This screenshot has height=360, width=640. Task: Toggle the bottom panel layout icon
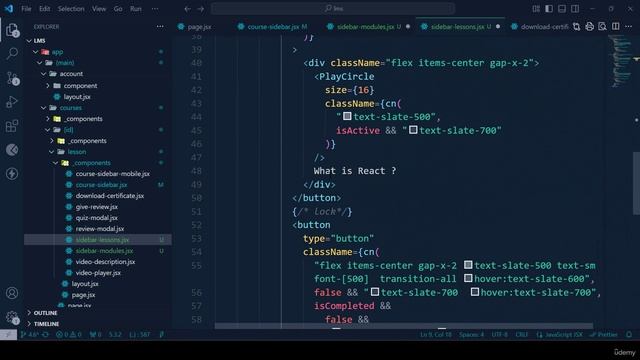pyautogui.click(x=562, y=9)
